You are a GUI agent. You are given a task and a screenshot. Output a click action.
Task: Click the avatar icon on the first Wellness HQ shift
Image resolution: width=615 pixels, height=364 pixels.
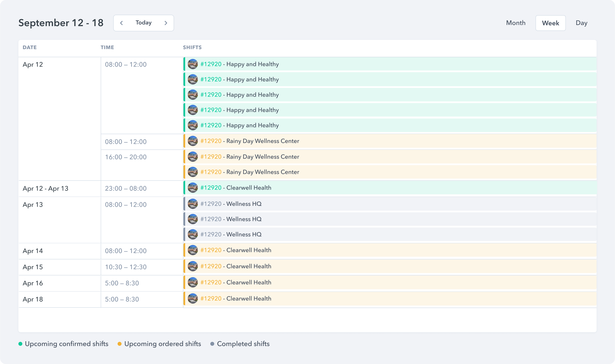tap(193, 204)
